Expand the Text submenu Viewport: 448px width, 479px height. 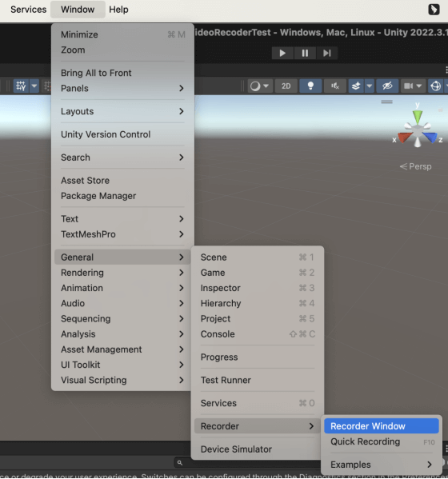[x=122, y=219]
